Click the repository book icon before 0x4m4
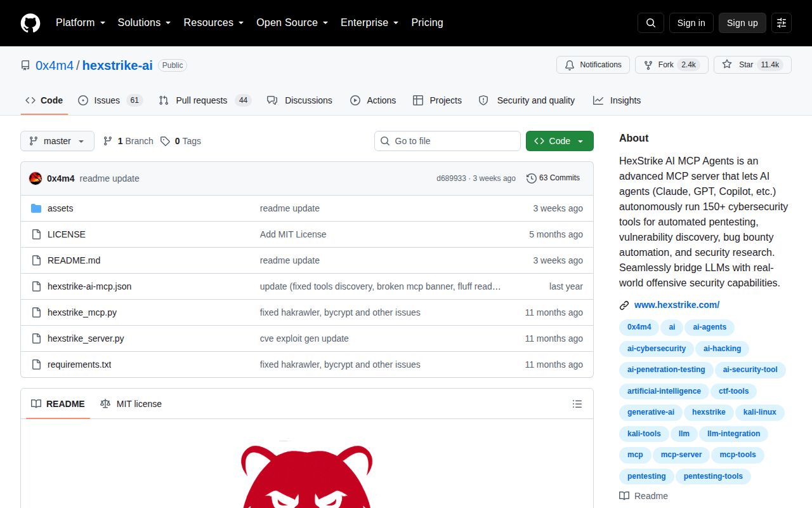This screenshot has width=812, height=508. coord(25,65)
